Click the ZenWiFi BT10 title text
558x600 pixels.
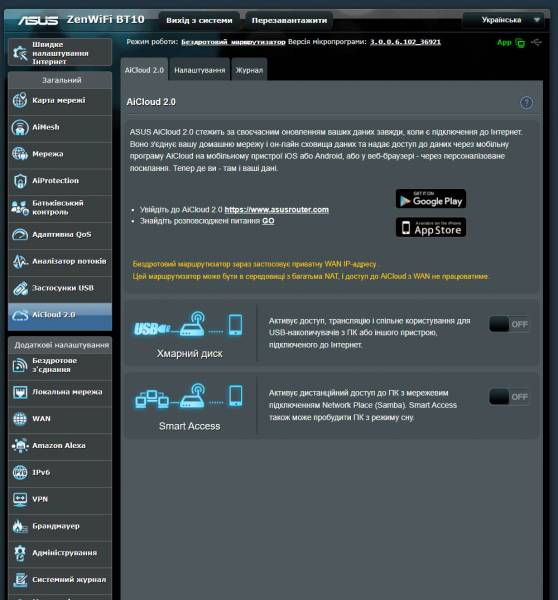(x=106, y=19)
